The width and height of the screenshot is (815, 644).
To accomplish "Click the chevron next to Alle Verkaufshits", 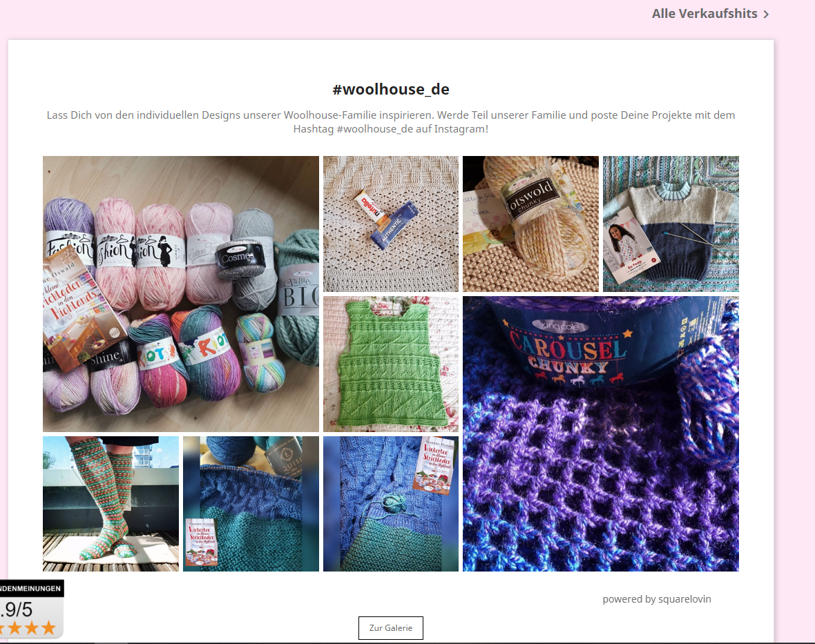I will pos(766,14).
